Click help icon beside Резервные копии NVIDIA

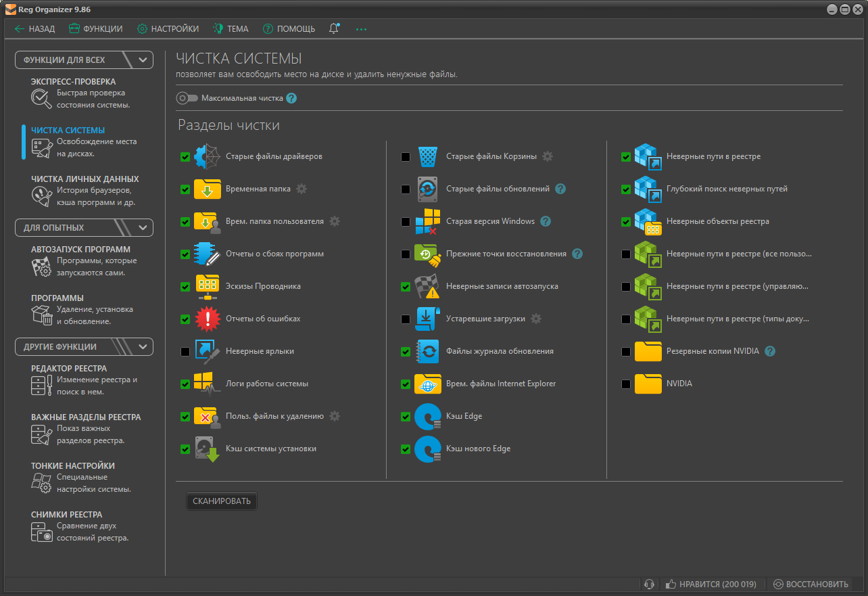click(x=770, y=351)
